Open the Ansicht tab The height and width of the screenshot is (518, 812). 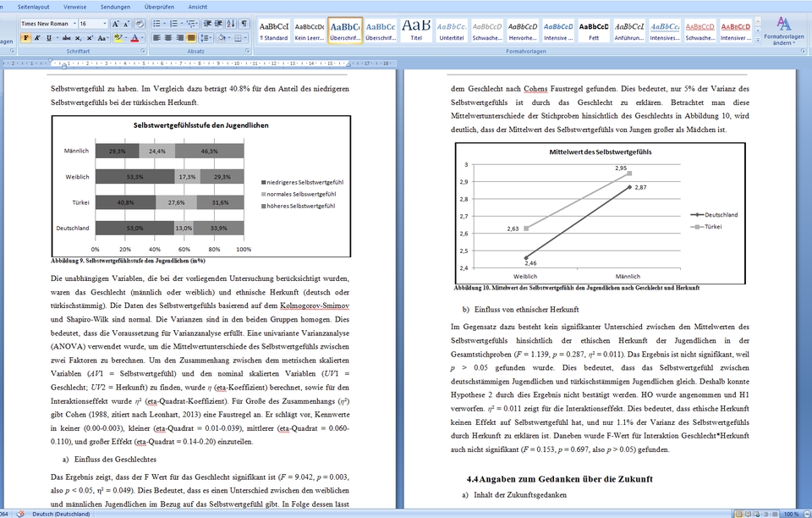[x=198, y=7]
